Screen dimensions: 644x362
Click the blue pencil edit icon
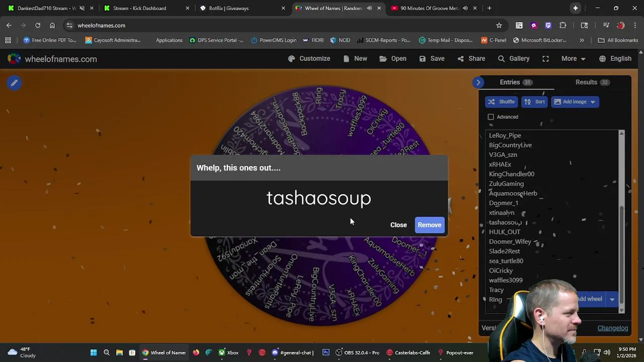(x=14, y=83)
